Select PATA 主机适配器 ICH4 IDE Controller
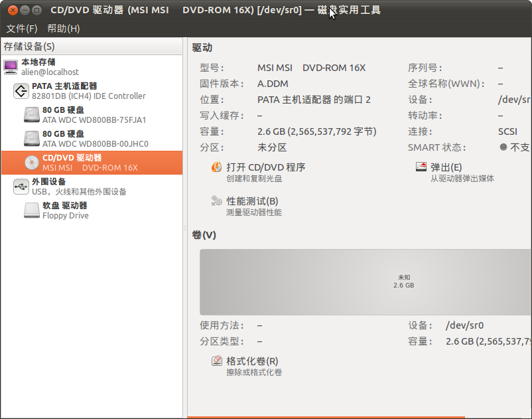Viewport: 532px width, 419px height. point(92,91)
